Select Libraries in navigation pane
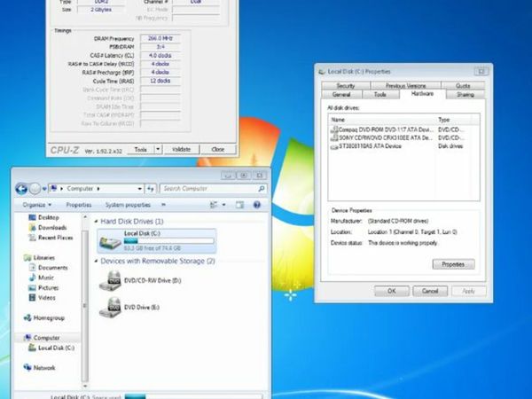 click(x=40, y=258)
